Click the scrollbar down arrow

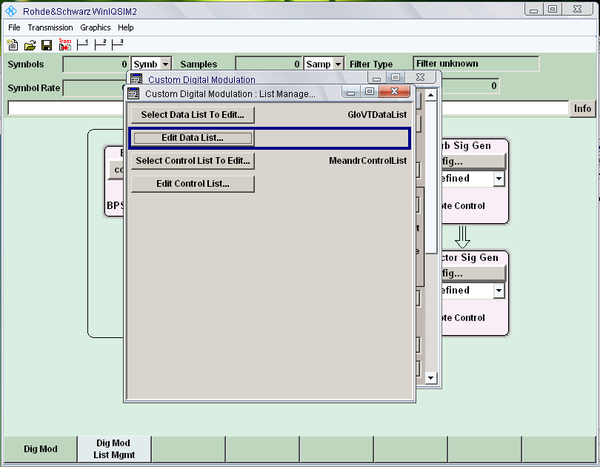(430, 378)
